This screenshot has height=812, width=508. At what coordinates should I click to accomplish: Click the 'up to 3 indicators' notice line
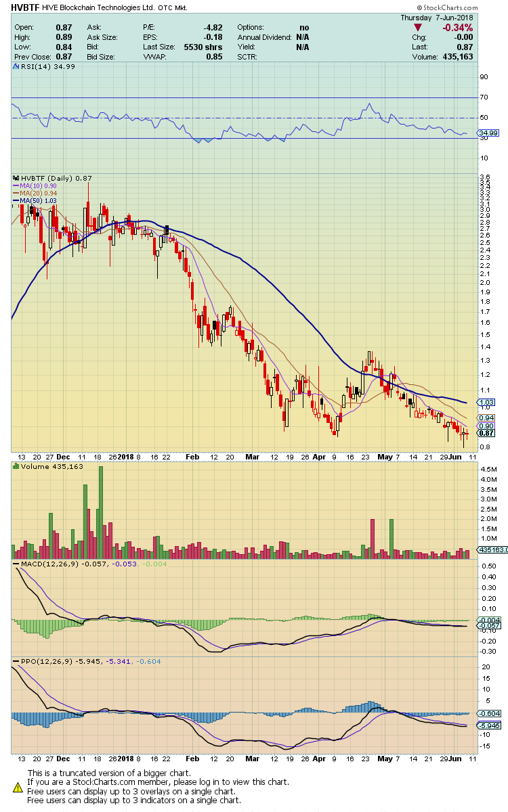[134, 801]
